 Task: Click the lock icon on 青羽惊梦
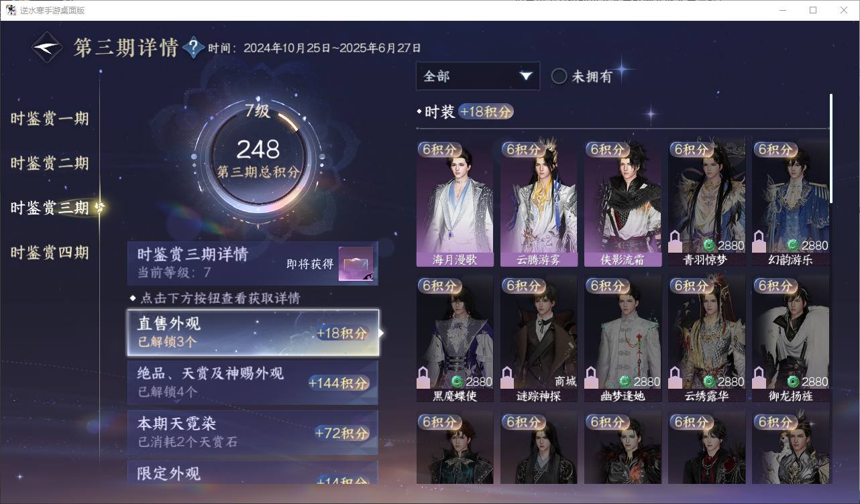coord(676,241)
